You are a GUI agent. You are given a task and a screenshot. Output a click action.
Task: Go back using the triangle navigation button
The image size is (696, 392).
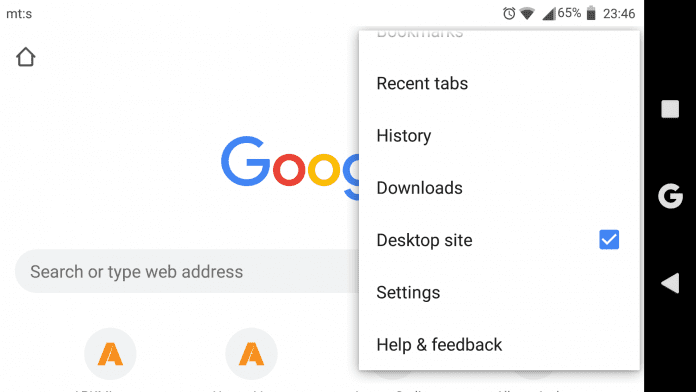[x=670, y=283]
